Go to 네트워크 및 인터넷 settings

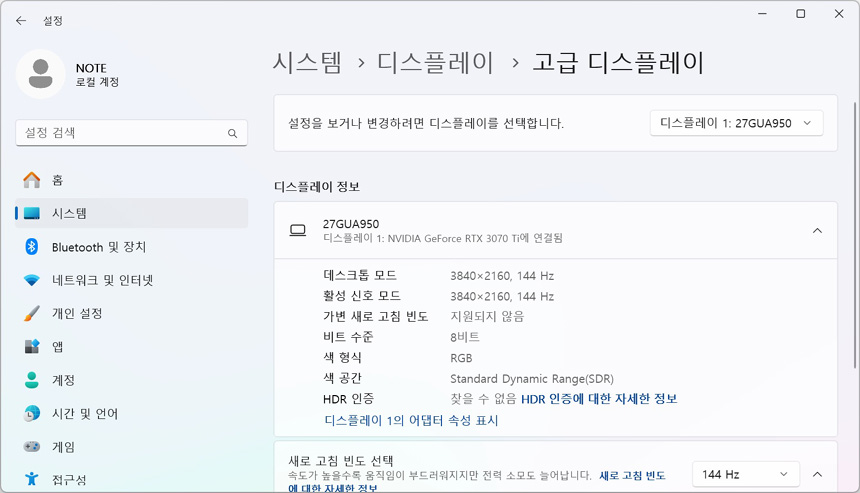click(x=102, y=280)
